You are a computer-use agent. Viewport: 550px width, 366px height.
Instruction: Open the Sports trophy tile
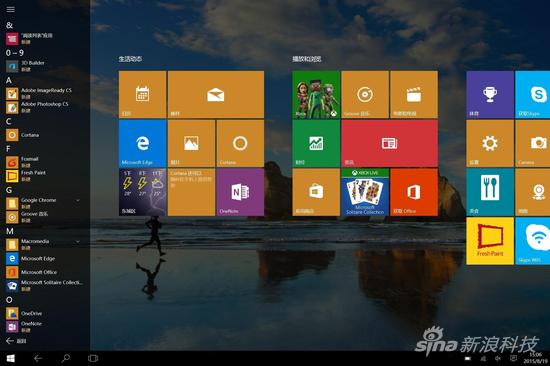tap(490, 94)
